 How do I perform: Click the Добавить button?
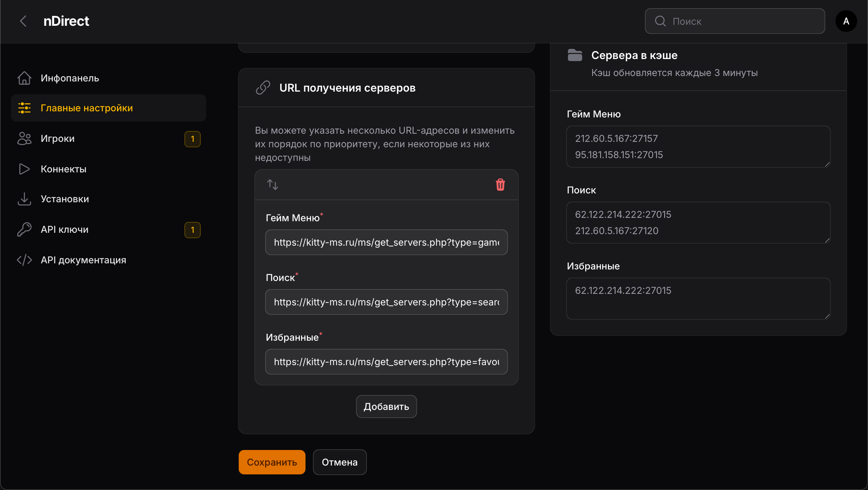point(386,406)
